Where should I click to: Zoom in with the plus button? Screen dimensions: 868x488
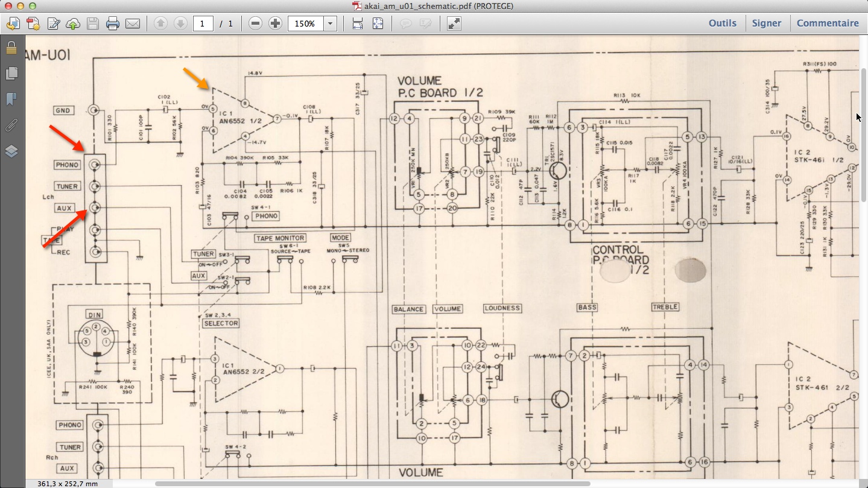pyautogui.click(x=276, y=24)
